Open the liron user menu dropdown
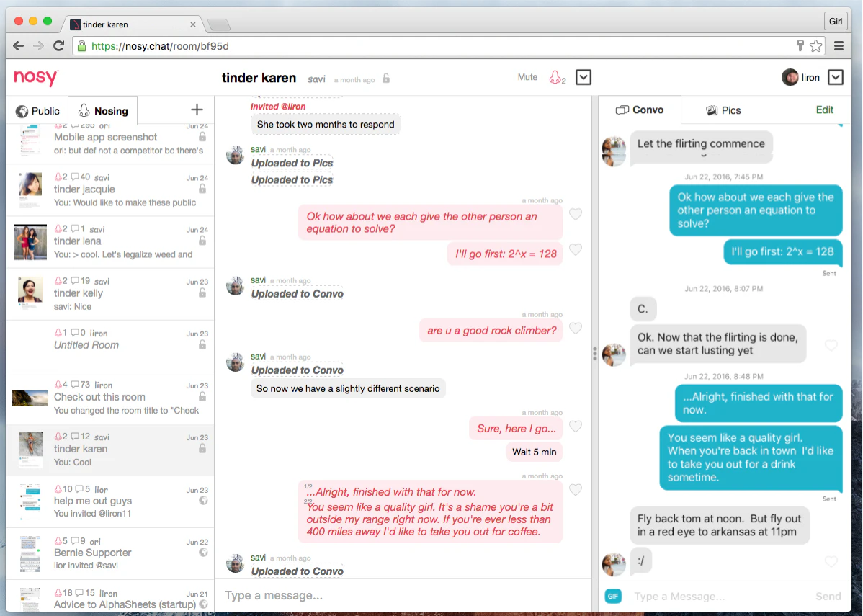Viewport: 863px width, 616px height. click(836, 78)
